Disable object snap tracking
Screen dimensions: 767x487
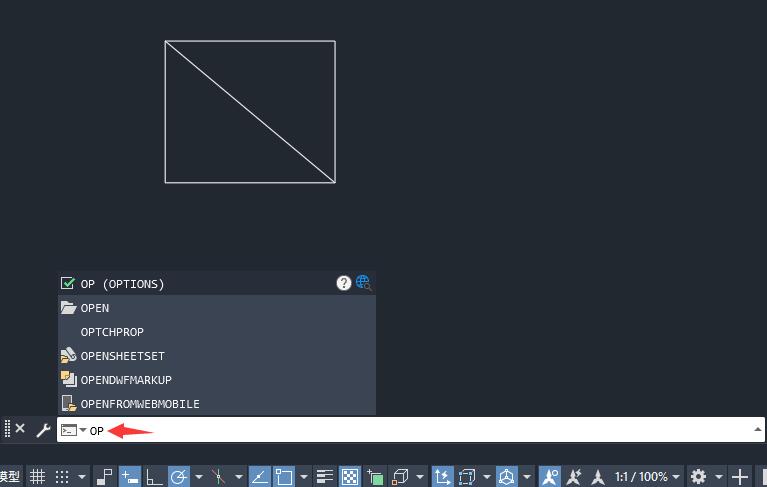[x=259, y=476]
